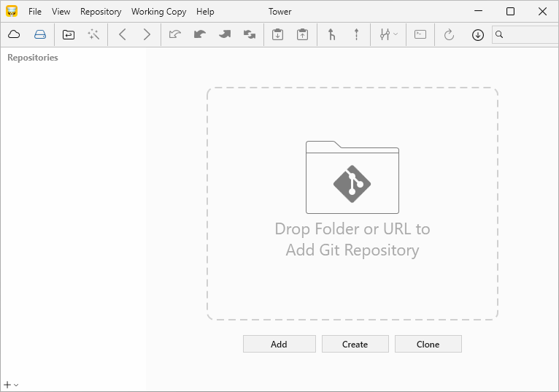Click the refresh toolbar icon

(x=449, y=34)
